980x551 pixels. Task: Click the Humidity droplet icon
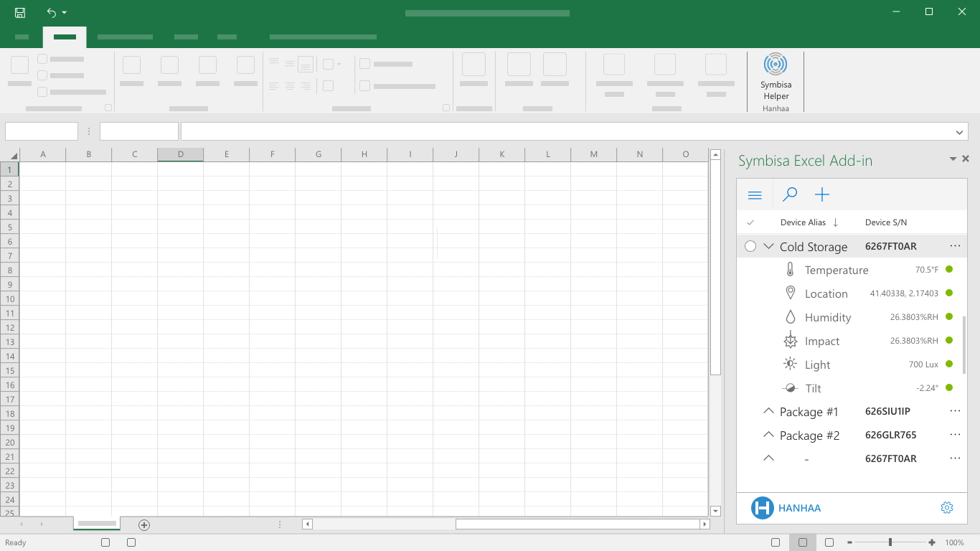coord(790,317)
